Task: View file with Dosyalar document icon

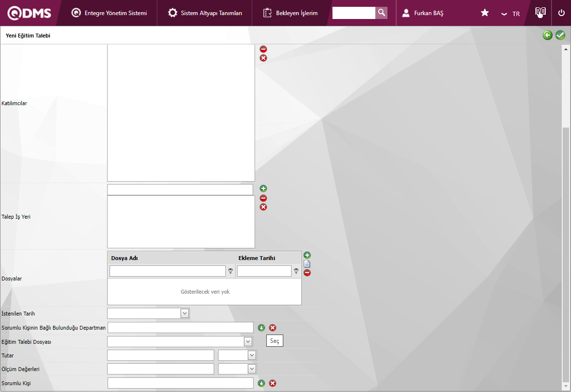Action: point(307,264)
